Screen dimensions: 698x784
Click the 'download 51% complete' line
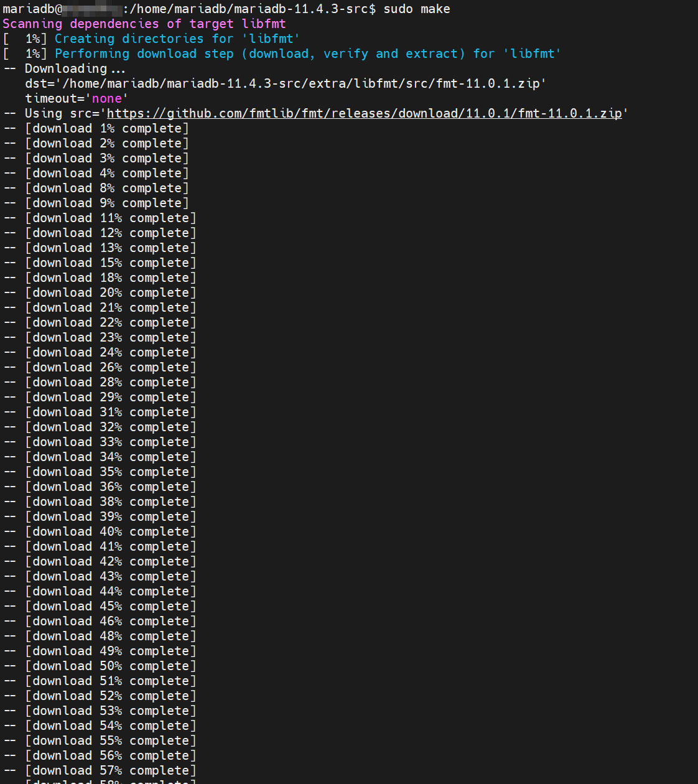point(100,681)
